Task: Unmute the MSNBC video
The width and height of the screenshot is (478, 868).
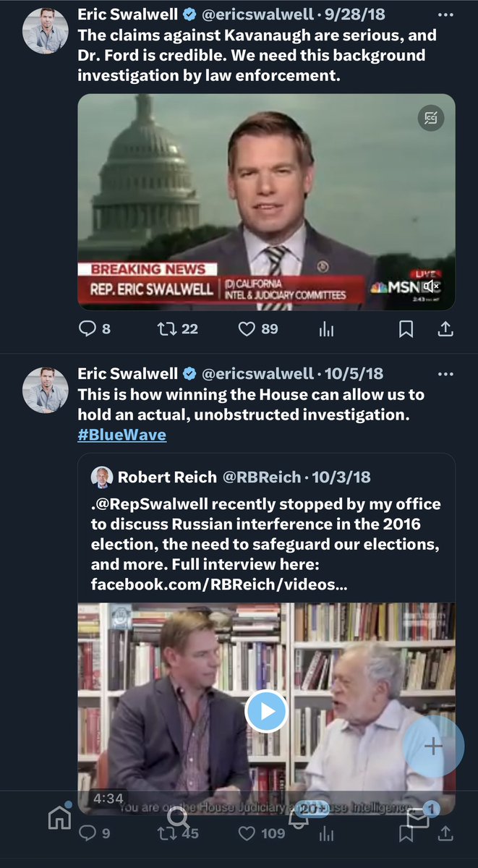Action: [432, 287]
